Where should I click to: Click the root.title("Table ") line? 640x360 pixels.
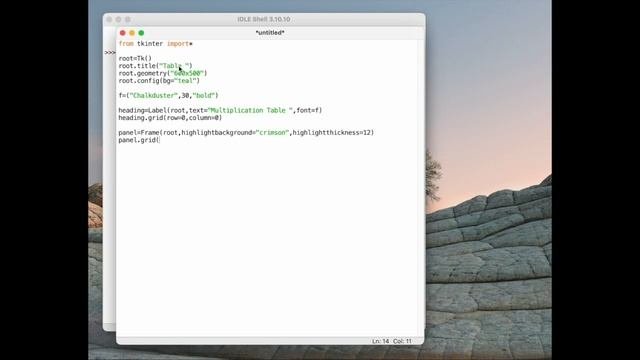tap(155, 66)
